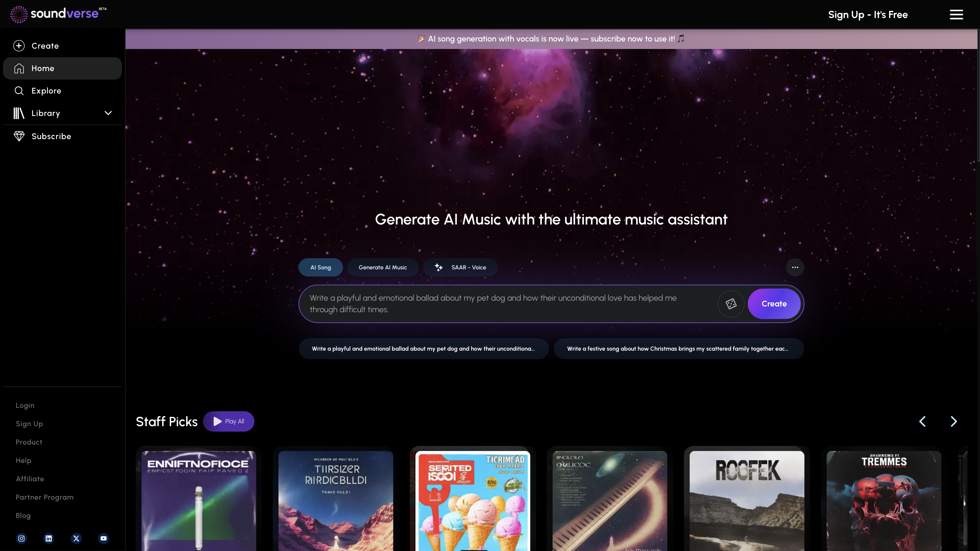Open Soundverse YouTube channel icon
Screen dimensions: 980x551
[103, 538]
